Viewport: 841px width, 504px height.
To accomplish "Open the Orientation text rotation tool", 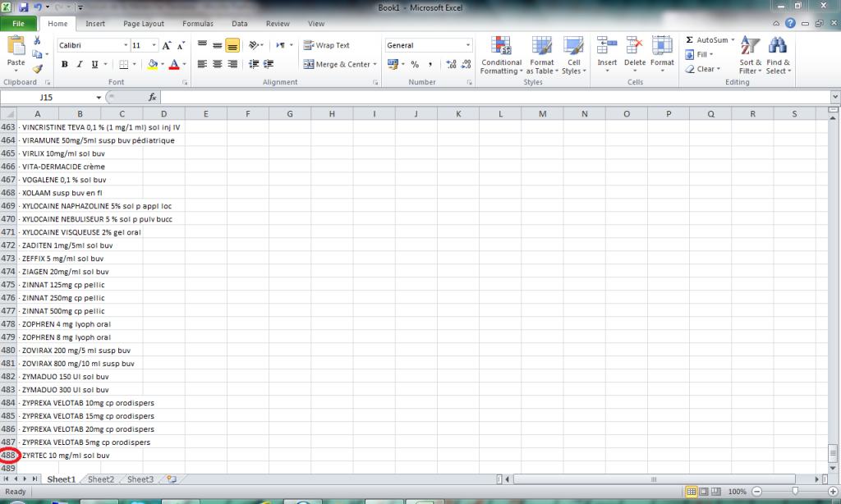I will point(254,45).
